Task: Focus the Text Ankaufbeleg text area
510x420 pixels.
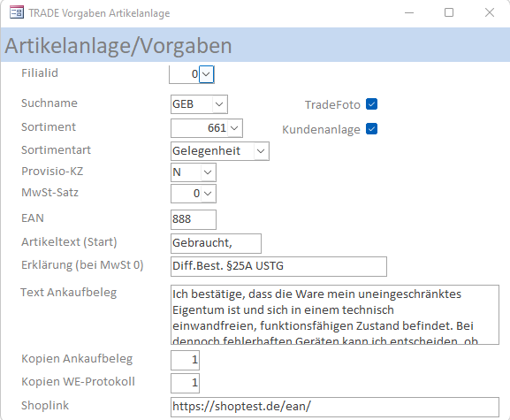Action: 335,315
